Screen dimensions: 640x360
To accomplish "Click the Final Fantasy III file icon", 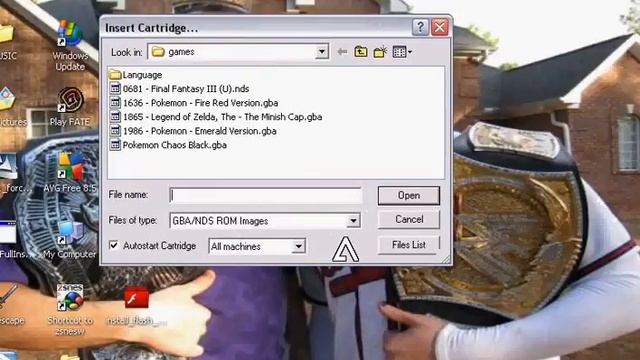I will tap(115, 89).
